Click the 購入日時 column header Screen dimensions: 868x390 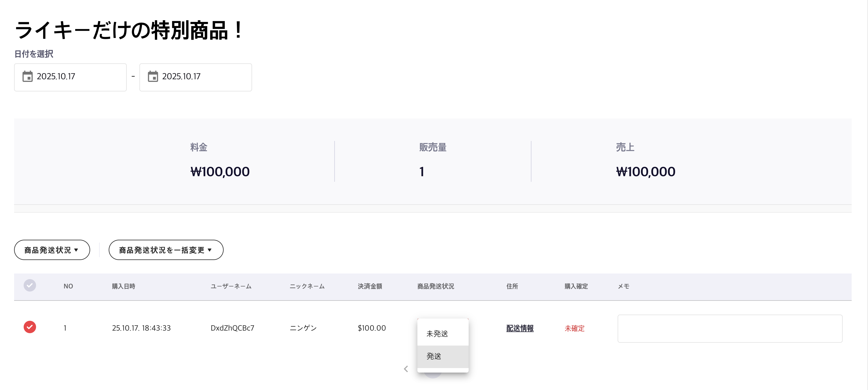123,286
